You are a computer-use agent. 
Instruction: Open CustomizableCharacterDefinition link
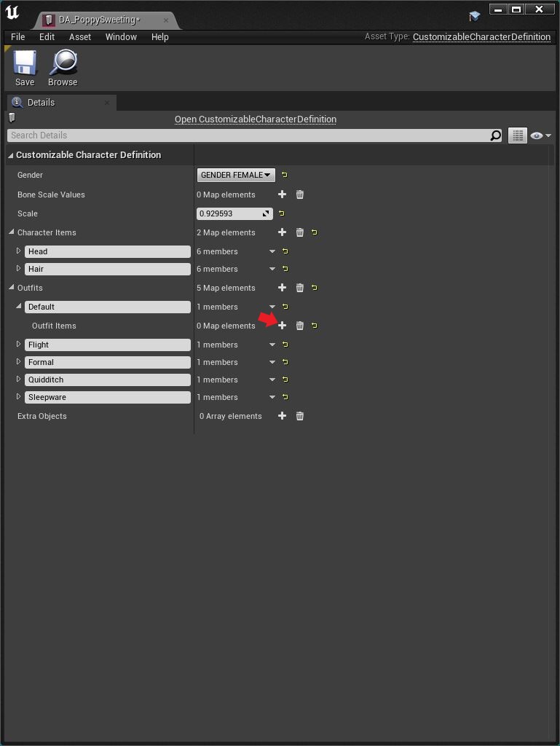pos(256,119)
